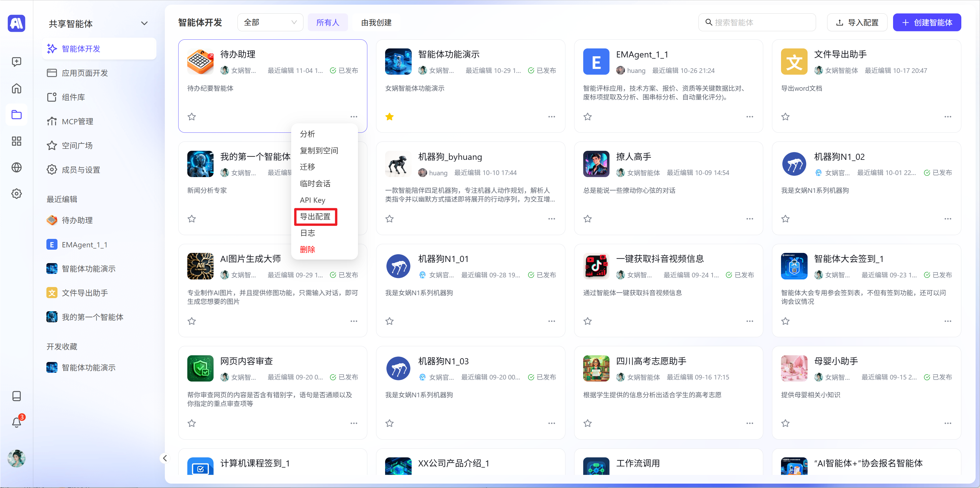Open the four-squares apps icon in rail

coord(16,141)
